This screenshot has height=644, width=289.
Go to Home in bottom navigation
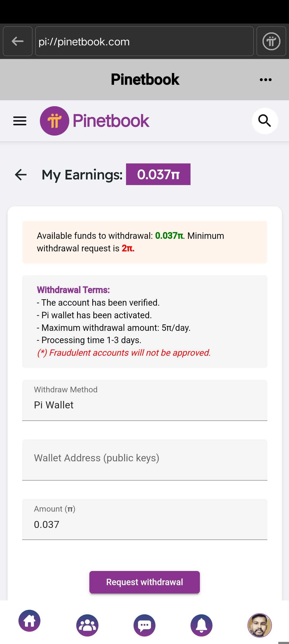[x=29, y=621]
